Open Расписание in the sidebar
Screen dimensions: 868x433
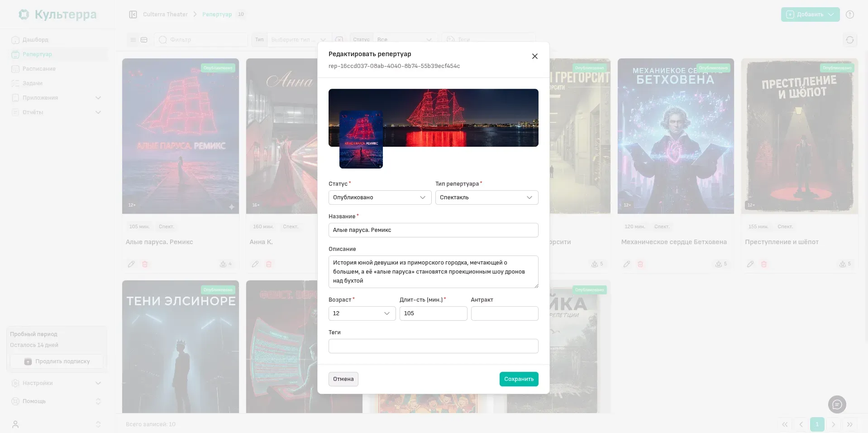[58, 69]
